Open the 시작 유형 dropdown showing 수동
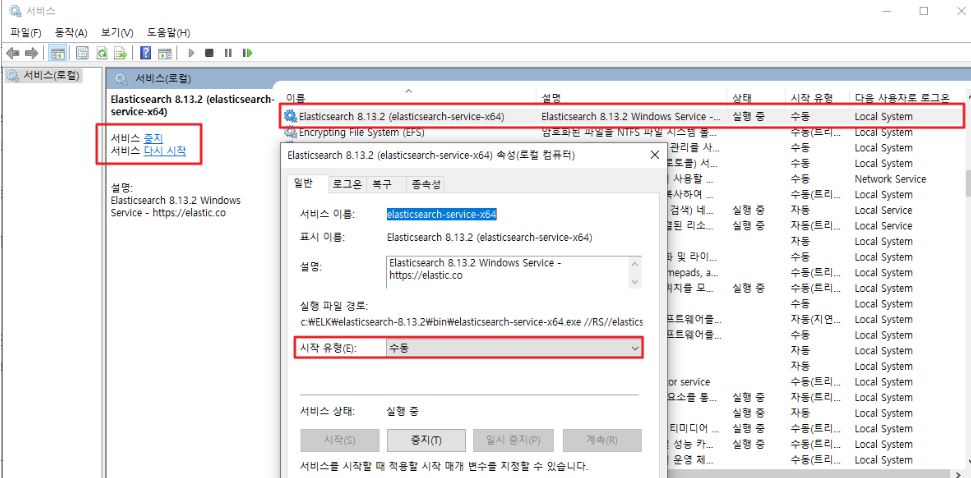 pos(513,349)
